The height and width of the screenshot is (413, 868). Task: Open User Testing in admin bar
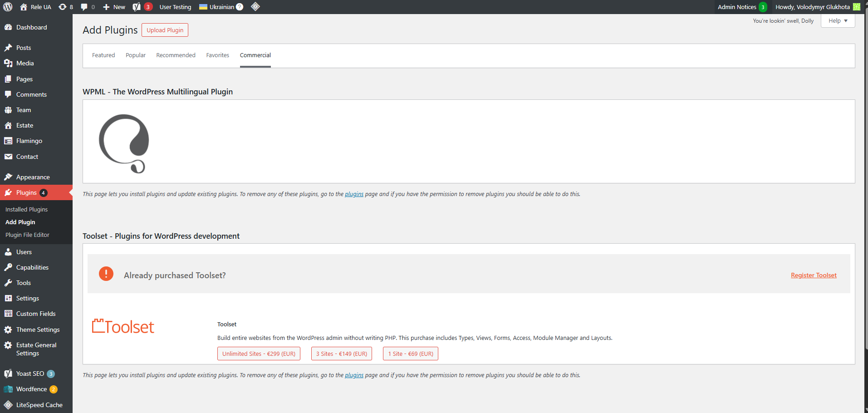[175, 7]
